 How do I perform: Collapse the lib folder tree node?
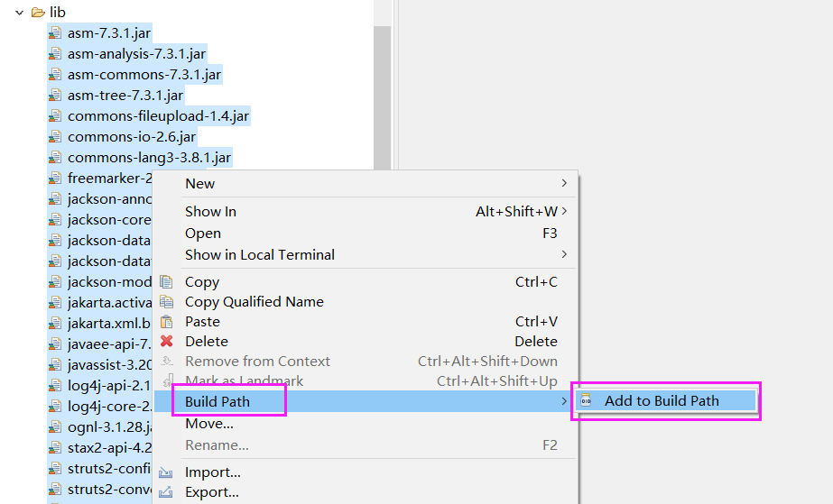pos(20,13)
